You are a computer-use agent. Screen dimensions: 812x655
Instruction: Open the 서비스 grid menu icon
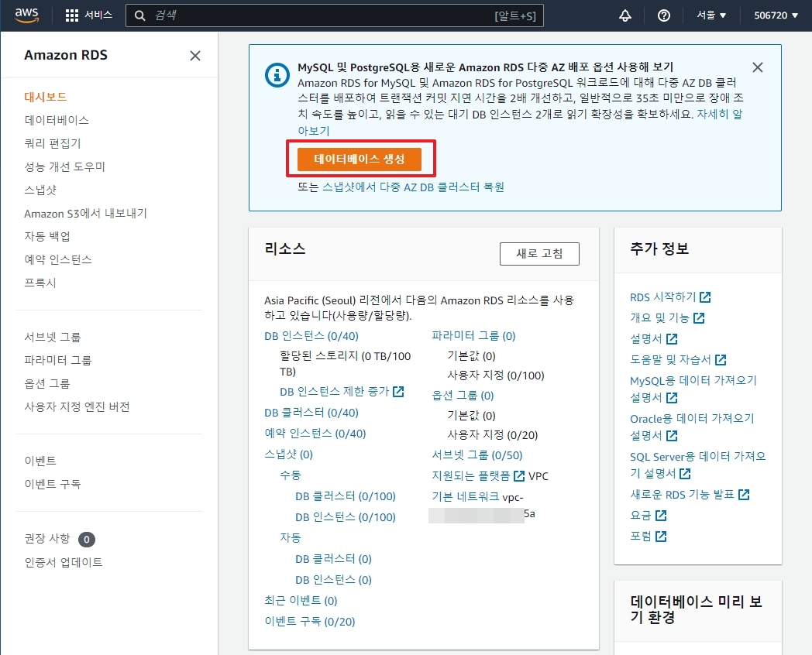pyautogui.click(x=72, y=15)
